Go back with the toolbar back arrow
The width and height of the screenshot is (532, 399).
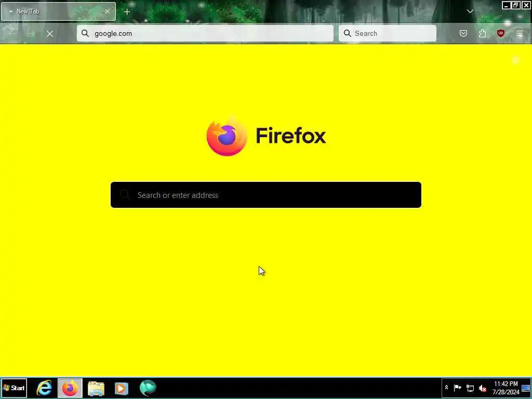click(x=12, y=34)
